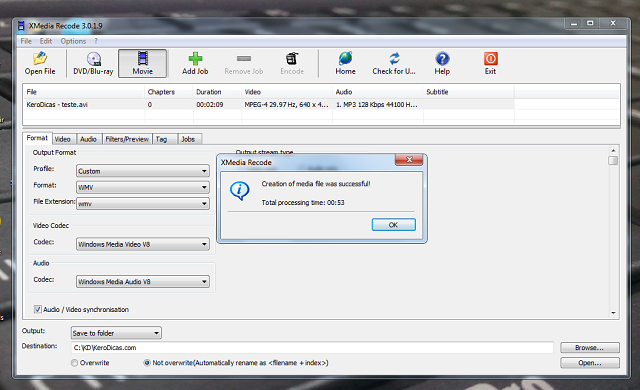Click the Subtitle column header
Screen dimensions: 640x390
tap(469, 92)
